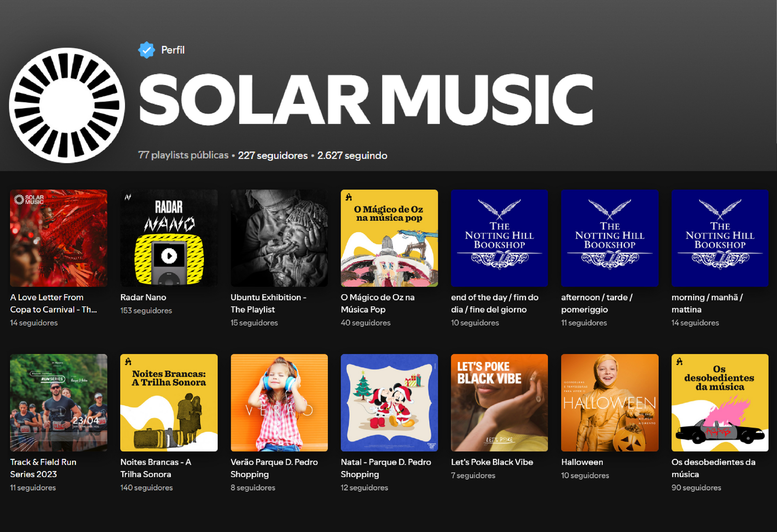The height and width of the screenshot is (532, 777).
Task: Open the Os desobedientes da música cover
Action: (x=720, y=403)
